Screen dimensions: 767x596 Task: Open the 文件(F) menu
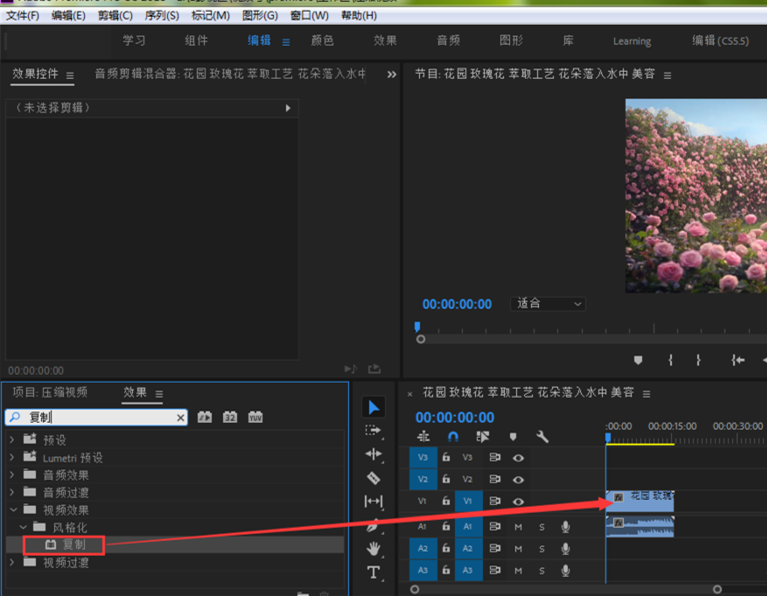tap(23, 16)
